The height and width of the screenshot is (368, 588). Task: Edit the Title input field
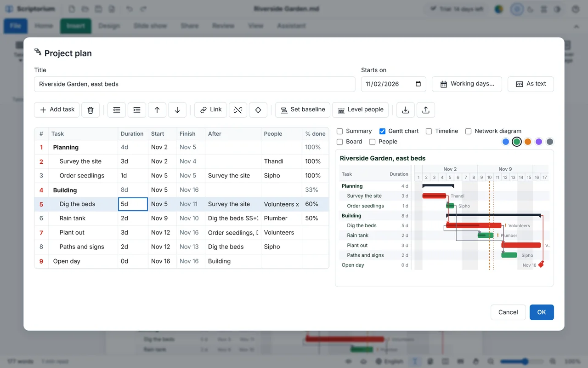point(195,84)
